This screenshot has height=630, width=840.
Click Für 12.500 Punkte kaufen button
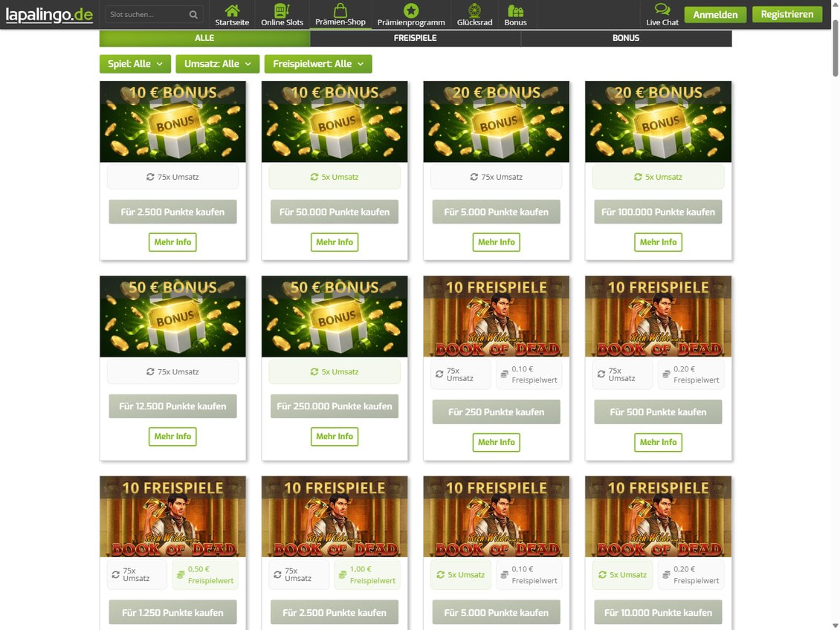coord(172,406)
